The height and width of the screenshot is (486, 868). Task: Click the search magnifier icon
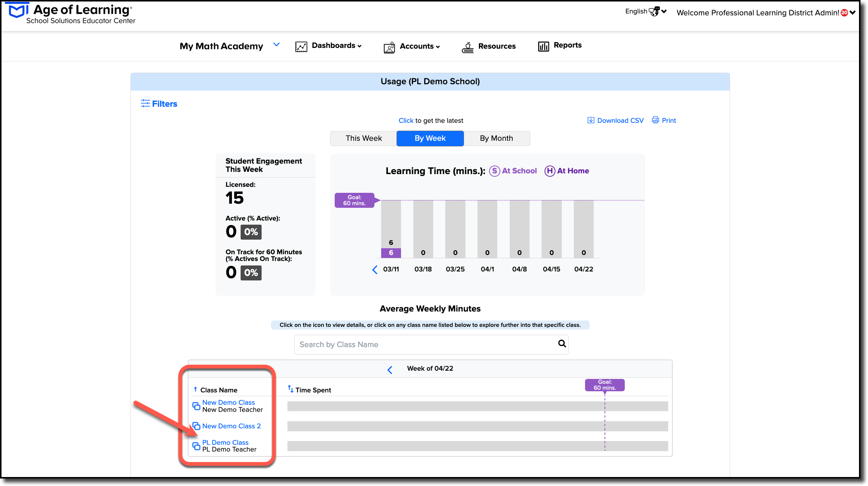(x=562, y=343)
